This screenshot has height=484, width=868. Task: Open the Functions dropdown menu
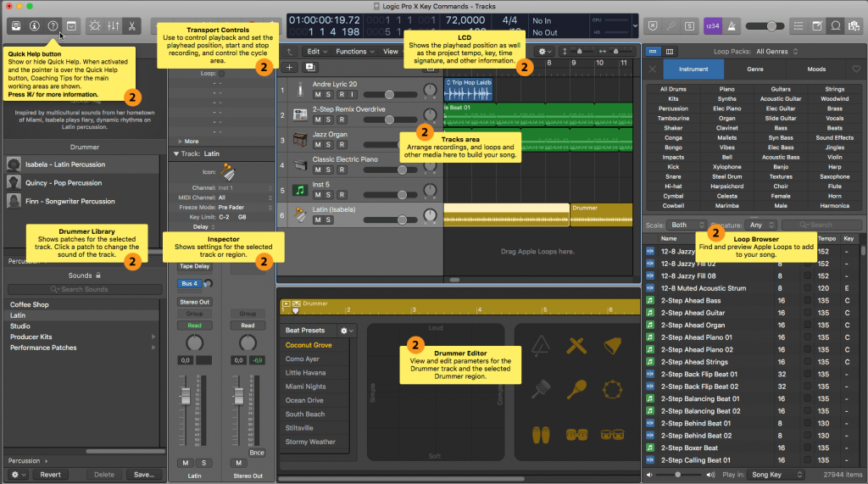(355, 52)
